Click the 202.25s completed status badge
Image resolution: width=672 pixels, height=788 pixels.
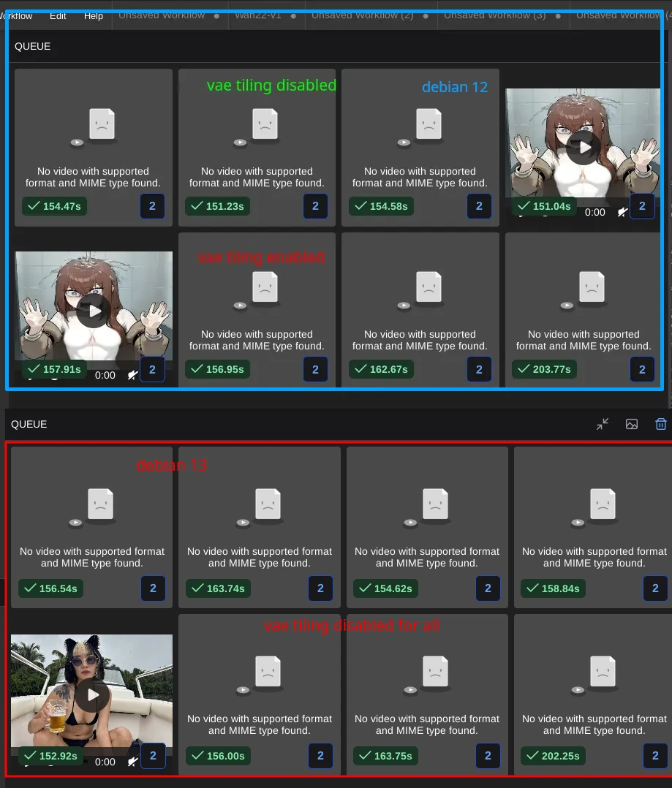554,756
